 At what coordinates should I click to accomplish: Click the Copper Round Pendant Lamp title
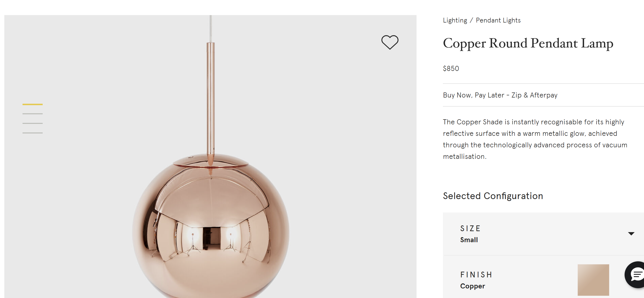click(x=528, y=44)
